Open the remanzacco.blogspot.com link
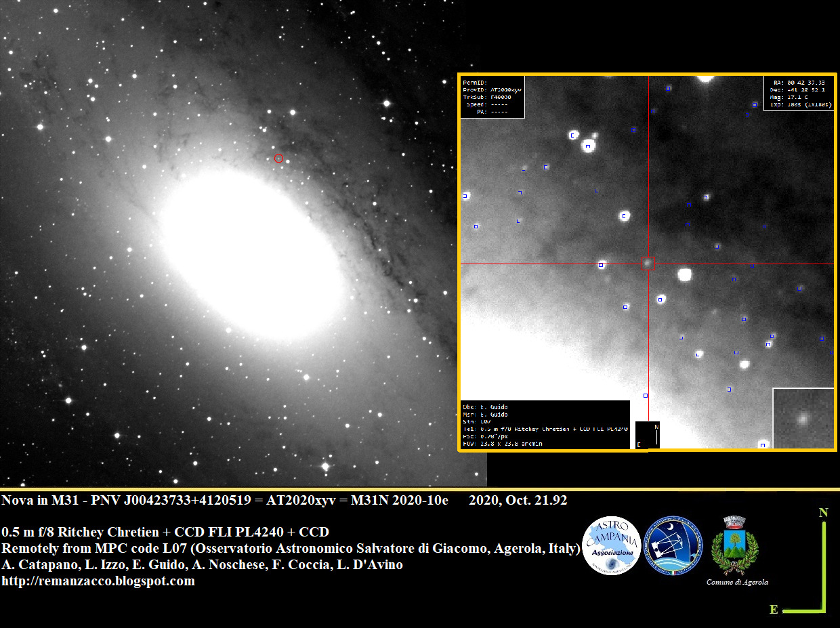Viewport: 840px width, 628px height. [x=98, y=581]
